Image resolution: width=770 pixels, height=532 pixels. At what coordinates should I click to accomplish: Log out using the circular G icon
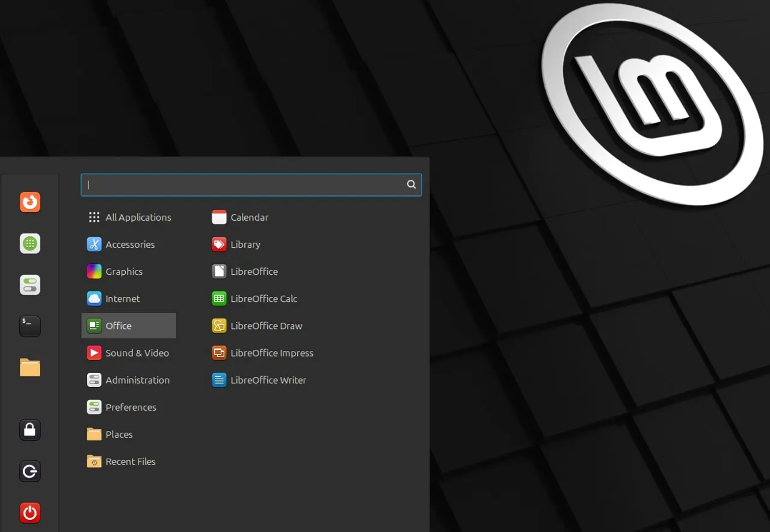click(30, 471)
